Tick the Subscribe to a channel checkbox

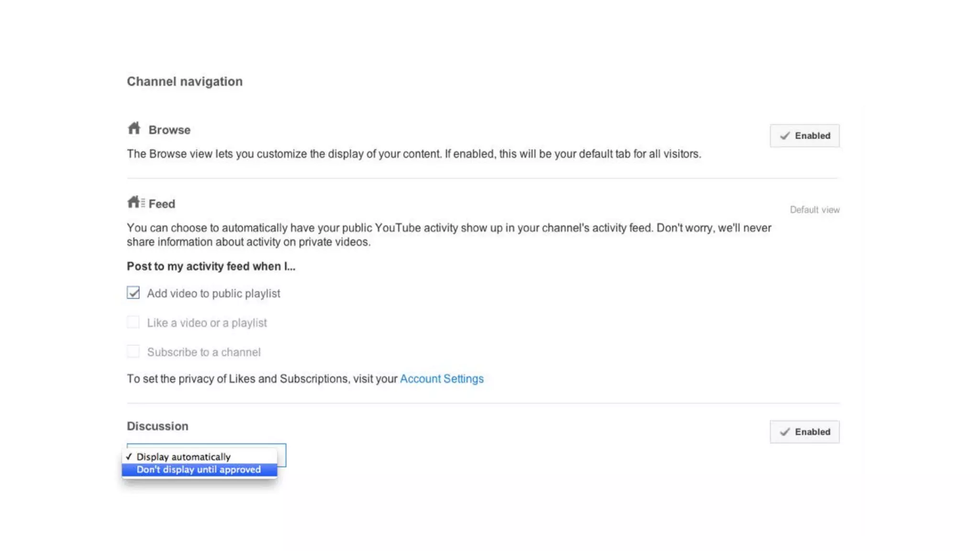(x=133, y=352)
